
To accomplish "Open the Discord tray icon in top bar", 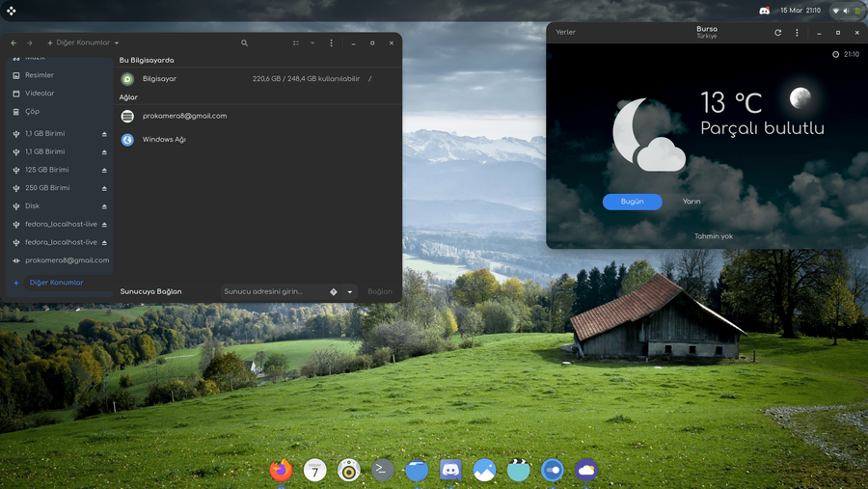I will (765, 11).
